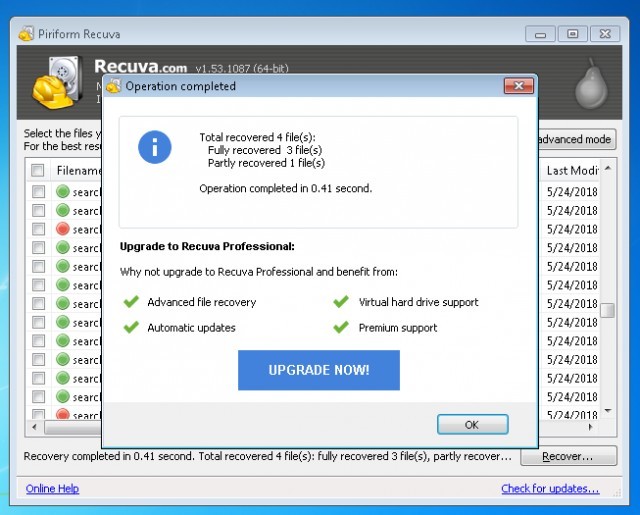Click the Recuva.com title in header
Image resolution: width=640 pixels, height=515 pixels.
click(140, 66)
